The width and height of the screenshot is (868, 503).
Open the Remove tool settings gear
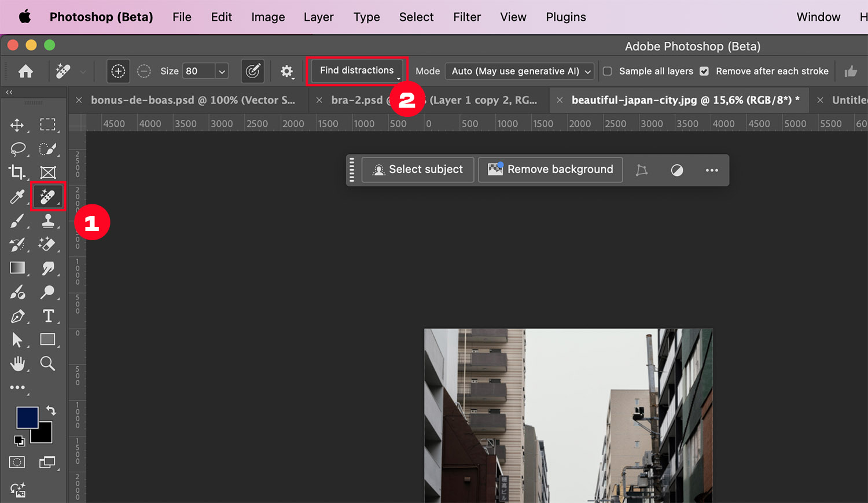286,71
